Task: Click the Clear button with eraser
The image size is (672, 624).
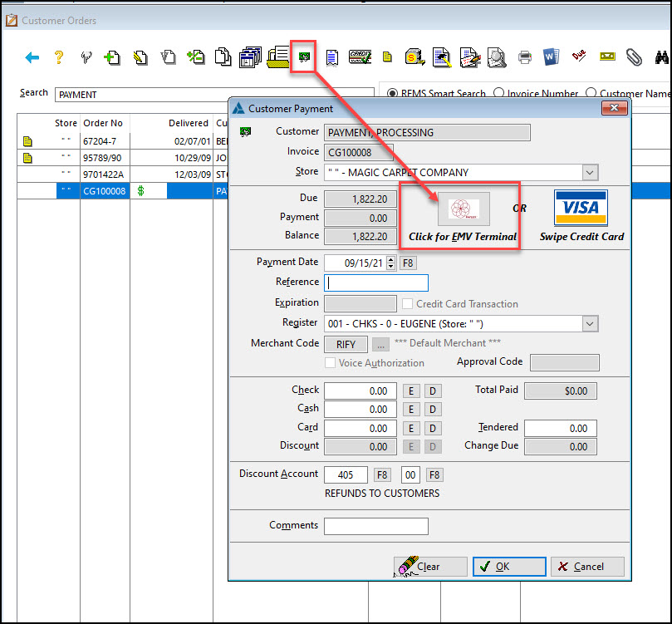Action: coord(425,567)
